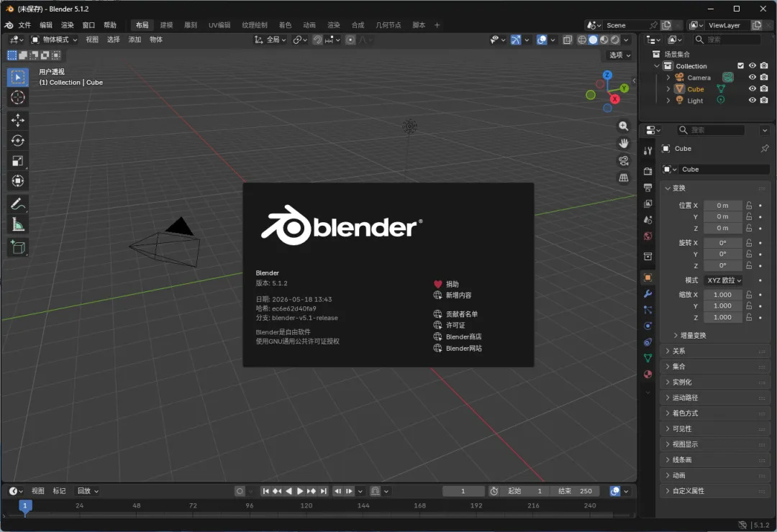777x532 pixels.
Task: Open the View Layer properties tab
Action: [647, 203]
